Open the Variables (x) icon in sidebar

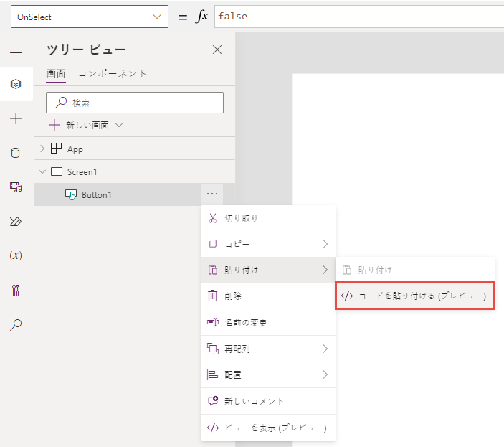[x=16, y=255]
